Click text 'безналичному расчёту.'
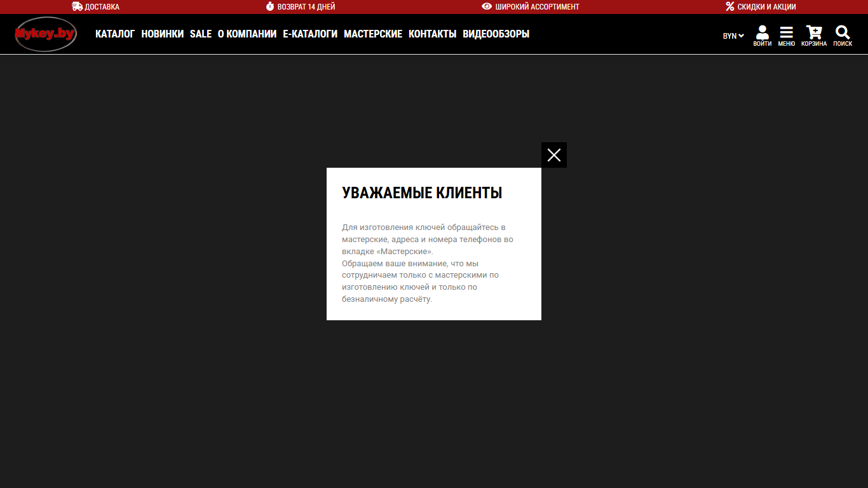 pyautogui.click(x=387, y=299)
